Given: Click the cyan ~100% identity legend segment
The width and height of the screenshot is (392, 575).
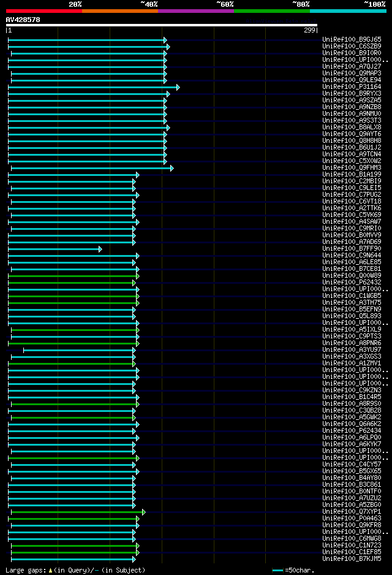Looking at the screenshot, I should [348, 11].
